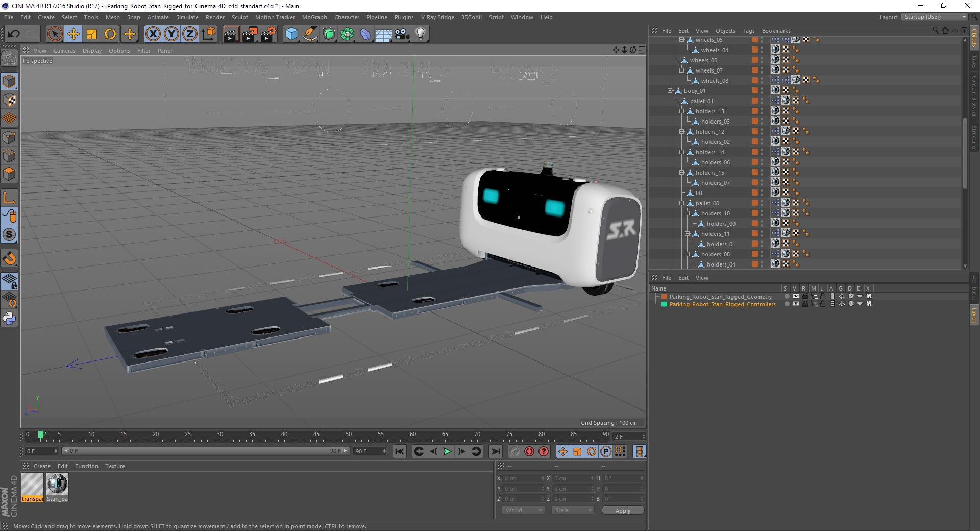Click the Make Editable icon
This screenshot has height=531, width=980.
(x=9, y=59)
